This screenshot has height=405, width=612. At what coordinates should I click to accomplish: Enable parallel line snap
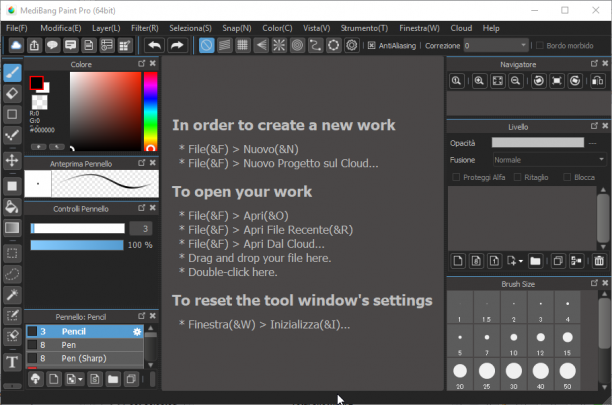click(x=224, y=46)
